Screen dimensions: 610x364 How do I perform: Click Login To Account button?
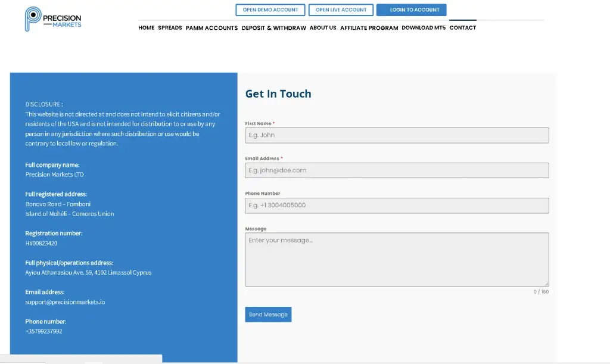click(411, 10)
